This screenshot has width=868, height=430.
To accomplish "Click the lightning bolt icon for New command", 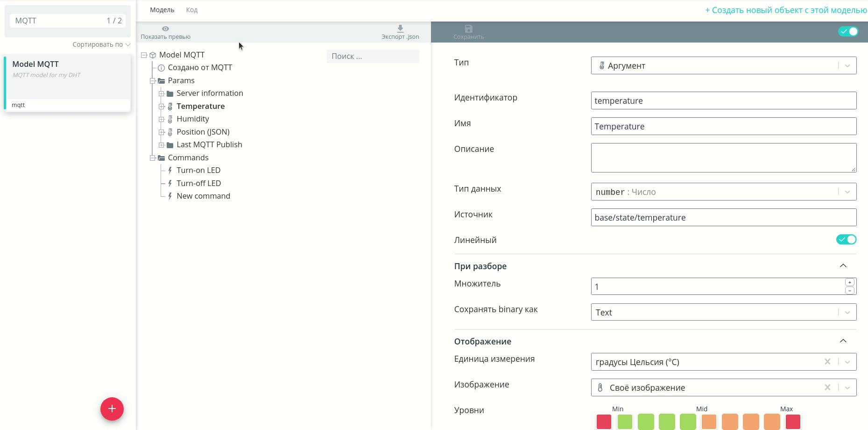I will click(170, 196).
